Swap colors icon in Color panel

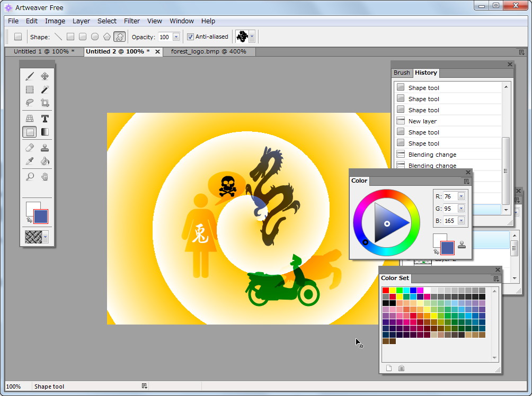[436, 251]
